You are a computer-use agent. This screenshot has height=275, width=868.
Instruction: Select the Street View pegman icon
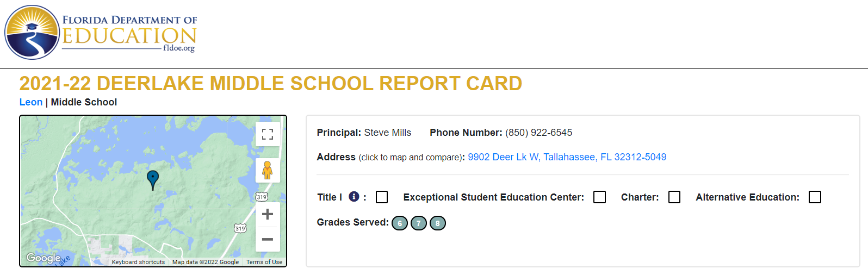coord(268,171)
